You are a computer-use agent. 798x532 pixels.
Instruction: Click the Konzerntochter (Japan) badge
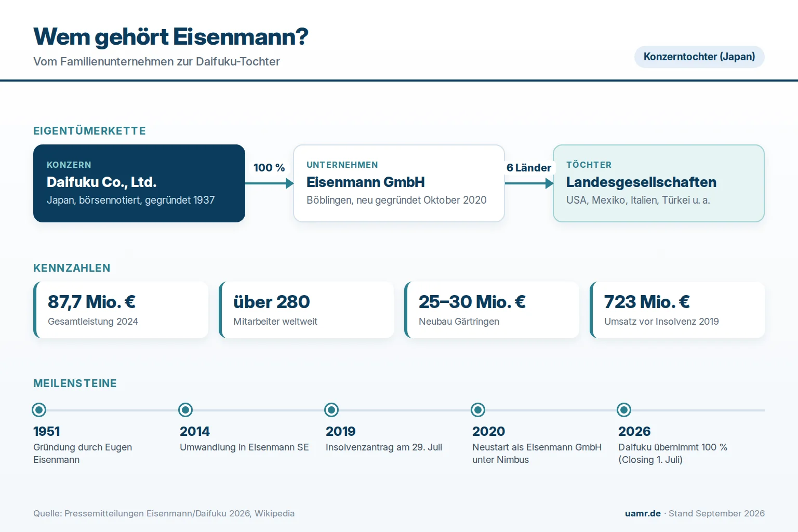tap(699, 57)
